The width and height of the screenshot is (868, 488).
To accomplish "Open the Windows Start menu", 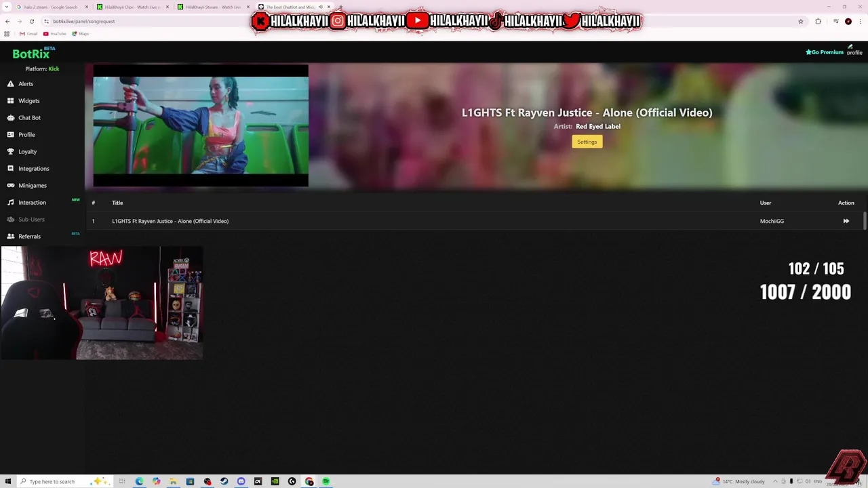I will click(7, 481).
